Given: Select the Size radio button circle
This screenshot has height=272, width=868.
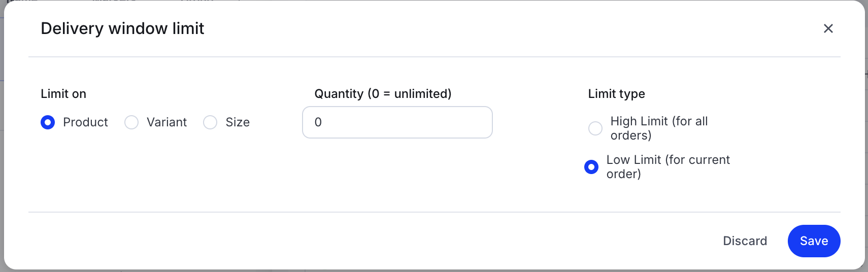Looking at the screenshot, I should click(x=210, y=122).
